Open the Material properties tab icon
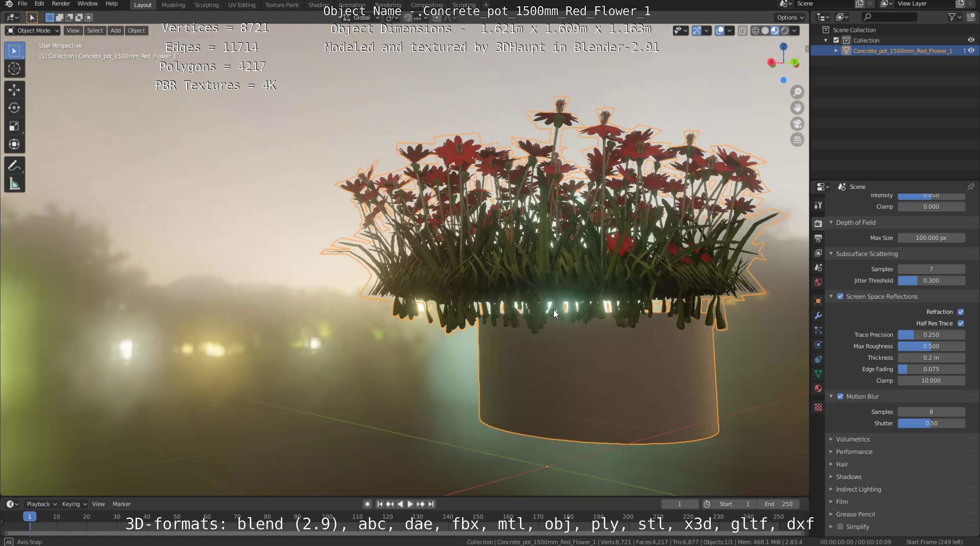 click(818, 388)
